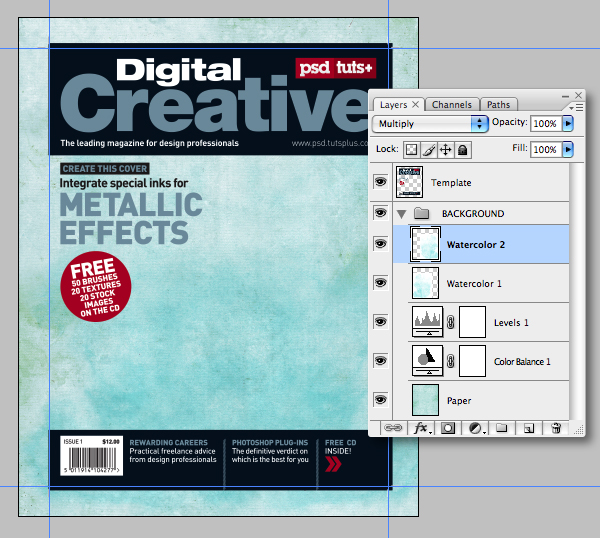Click the Color Balance 1 layer name

click(x=522, y=362)
